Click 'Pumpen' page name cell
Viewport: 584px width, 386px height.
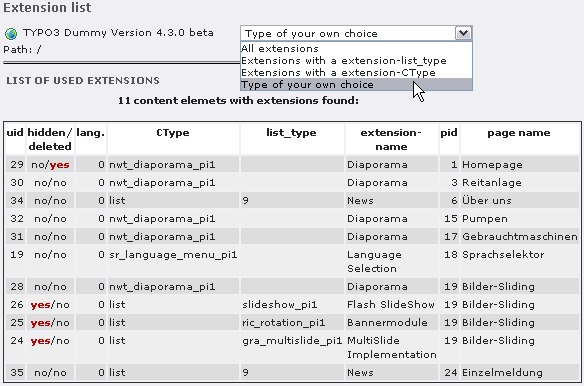tap(520, 218)
